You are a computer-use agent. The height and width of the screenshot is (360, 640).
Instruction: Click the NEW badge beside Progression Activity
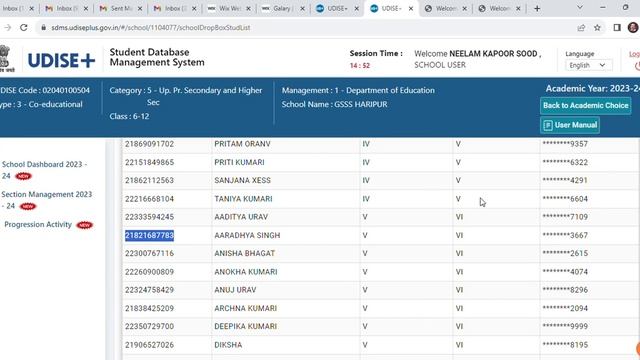pos(84,225)
